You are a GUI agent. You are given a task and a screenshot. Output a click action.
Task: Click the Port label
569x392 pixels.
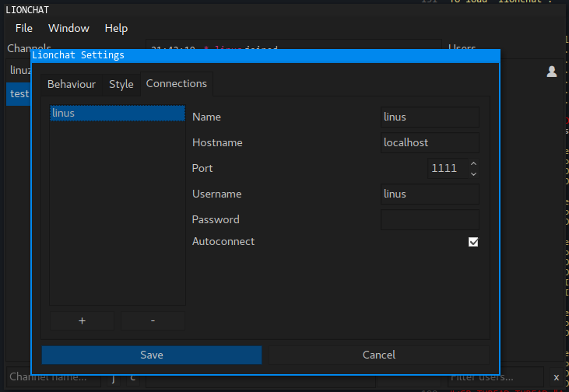202,168
